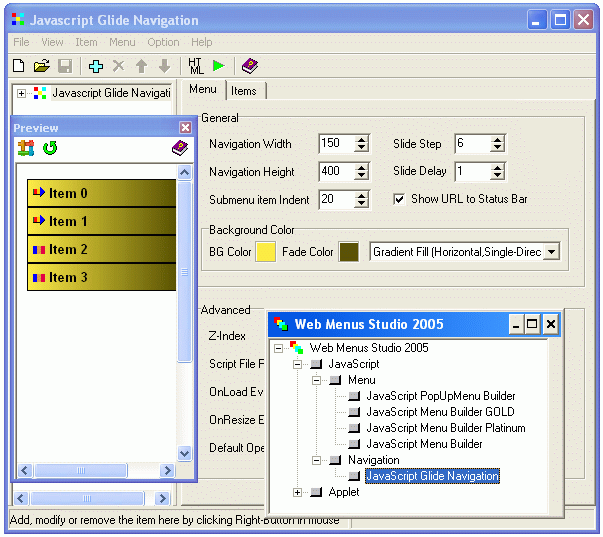
Task: Select JavaScript Menu Builder GOLD
Action: pyautogui.click(x=440, y=412)
